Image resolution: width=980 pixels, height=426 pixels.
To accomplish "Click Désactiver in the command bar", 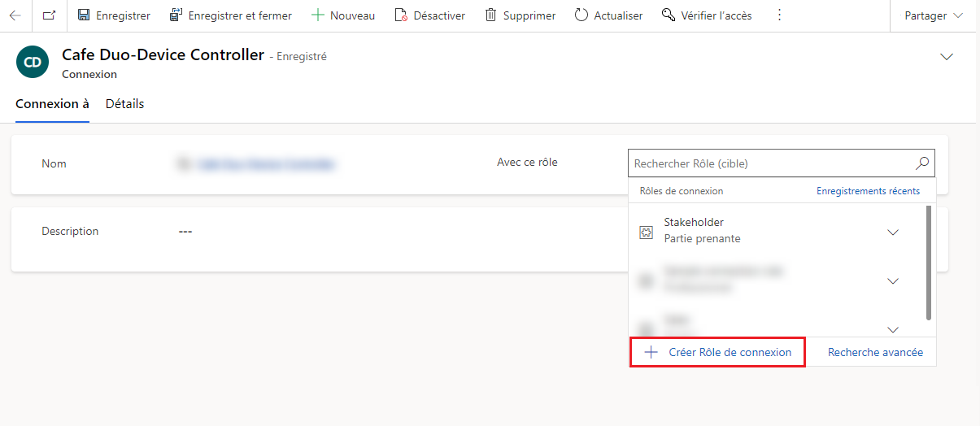I will point(429,15).
